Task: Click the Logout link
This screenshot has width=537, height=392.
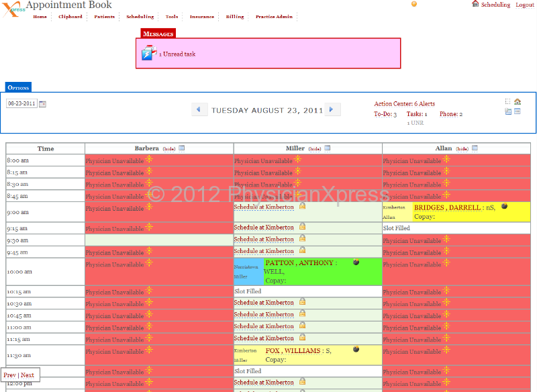Action: click(525, 5)
